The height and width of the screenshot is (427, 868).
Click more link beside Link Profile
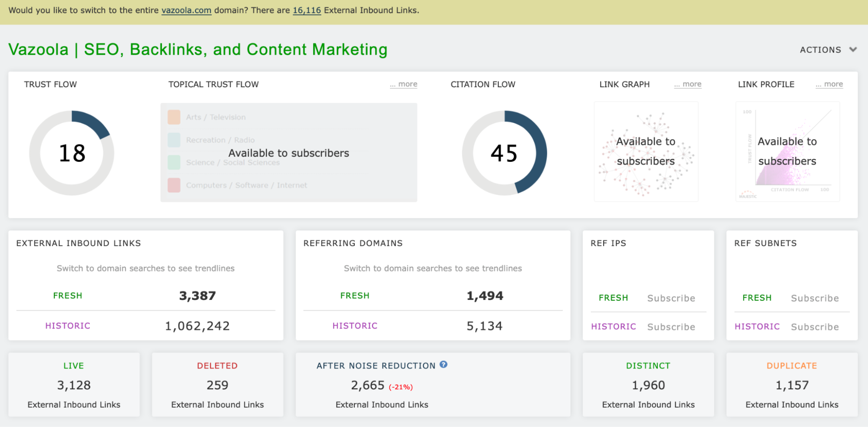click(x=829, y=84)
